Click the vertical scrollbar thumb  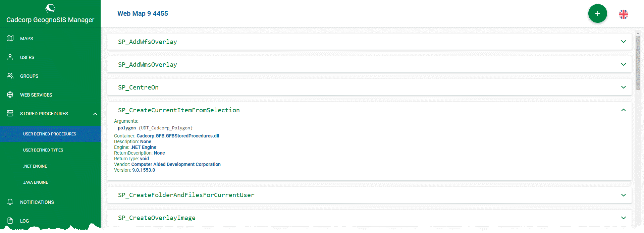coord(638,62)
